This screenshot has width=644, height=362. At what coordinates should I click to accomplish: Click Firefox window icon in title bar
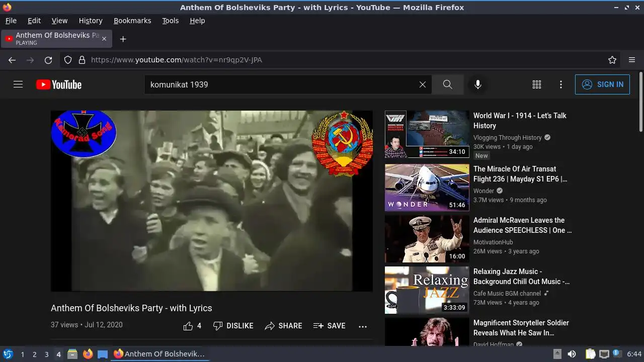7,7
